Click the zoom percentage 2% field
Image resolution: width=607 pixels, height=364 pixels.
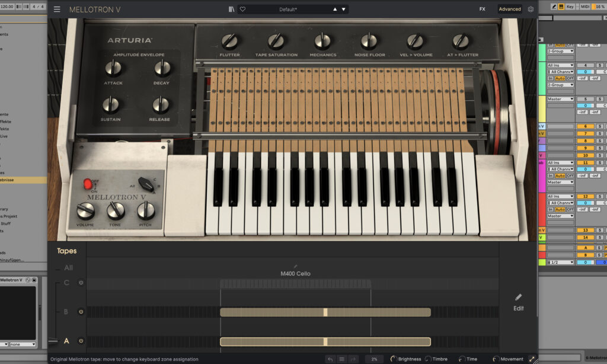(375, 359)
